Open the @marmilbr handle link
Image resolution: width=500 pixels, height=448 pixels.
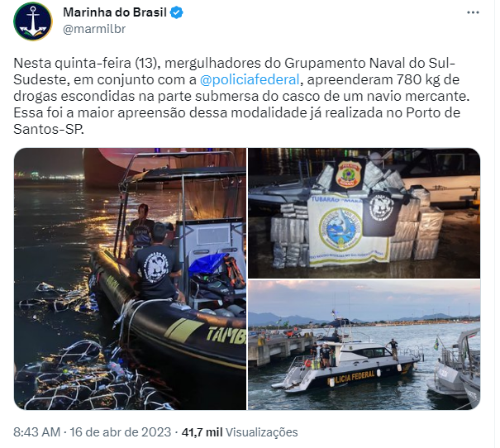click(x=94, y=29)
